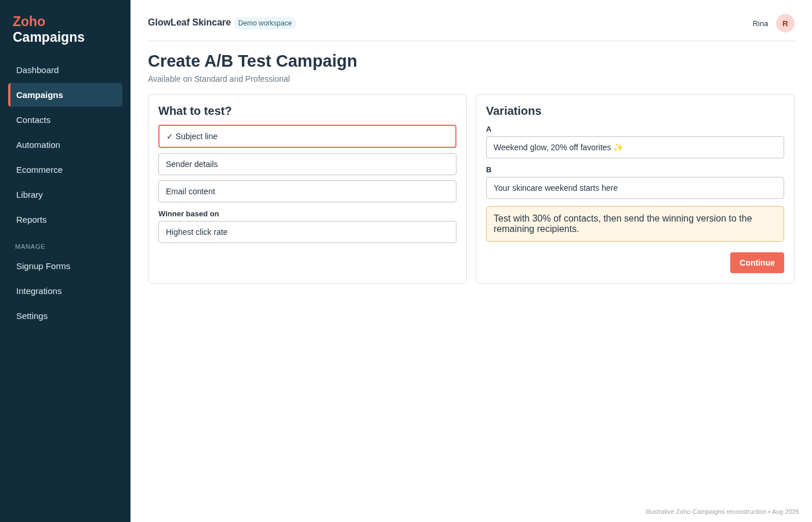Viewport: 812px width, 522px height.
Task: Click the GlowLeaf Skincare workspace name
Action: coord(189,23)
